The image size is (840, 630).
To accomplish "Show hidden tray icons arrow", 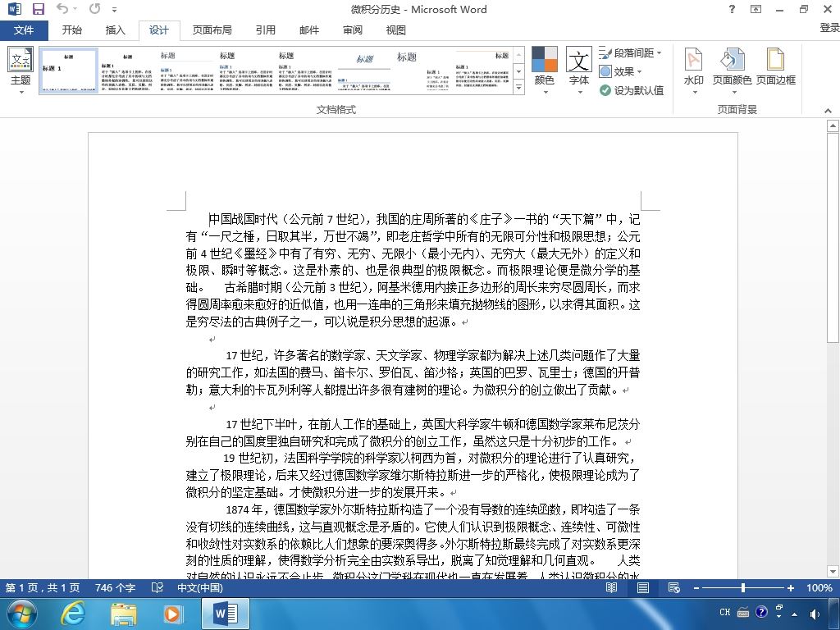I will (794, 614).
